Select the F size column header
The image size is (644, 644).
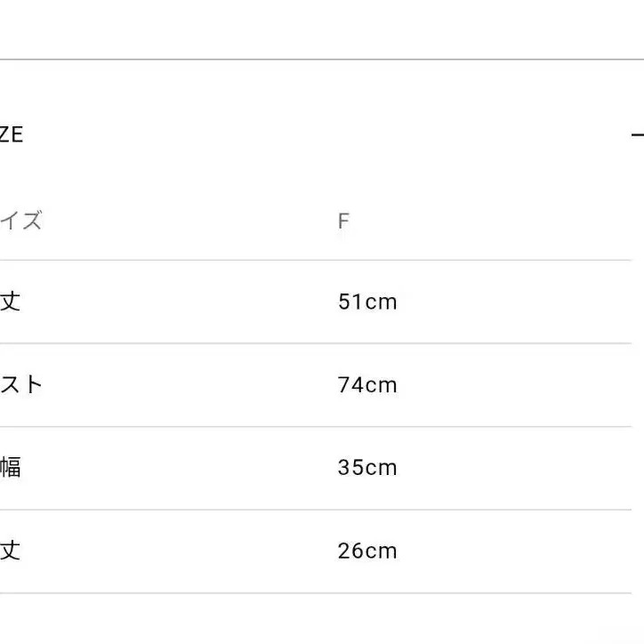click(x=343, y=221)
